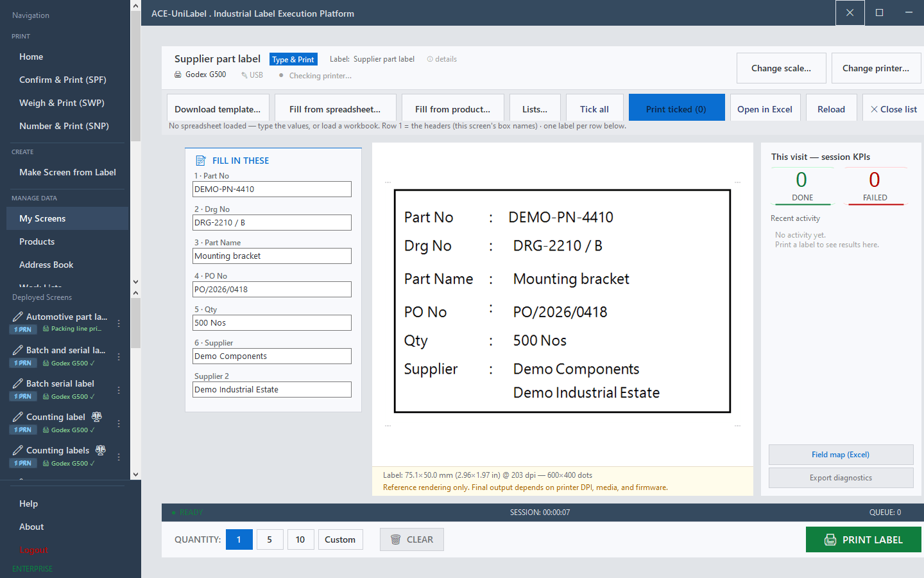The image size is (924, 578).
Task: Click the Reload button
Action: pos(831,109)
